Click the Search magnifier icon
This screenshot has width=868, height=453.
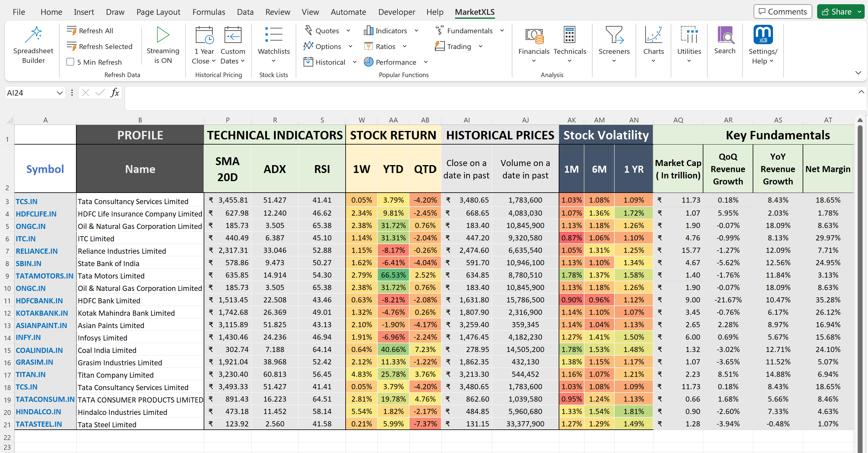click(725, 35)
